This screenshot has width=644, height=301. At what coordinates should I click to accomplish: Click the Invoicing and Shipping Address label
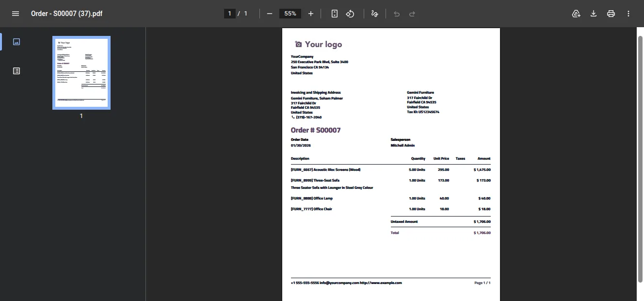[316, 93]
